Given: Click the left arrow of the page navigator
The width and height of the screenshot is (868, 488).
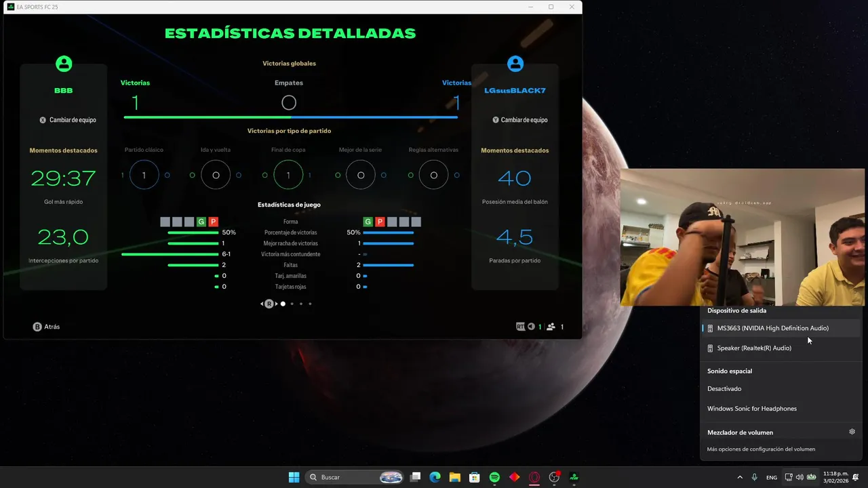Looking at the screenshot, I should click(x=262, y=304).
